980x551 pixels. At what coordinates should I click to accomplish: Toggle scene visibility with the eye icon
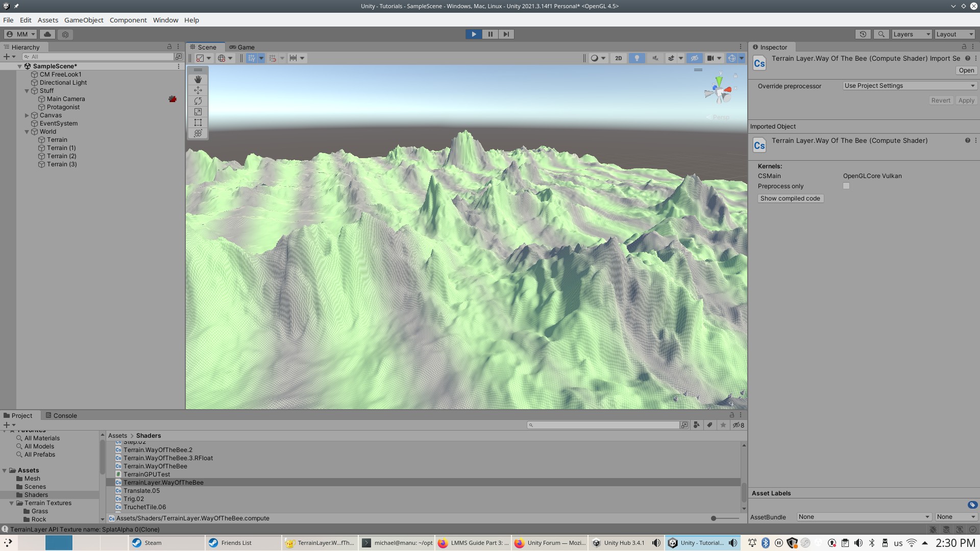tap(695, 58)
